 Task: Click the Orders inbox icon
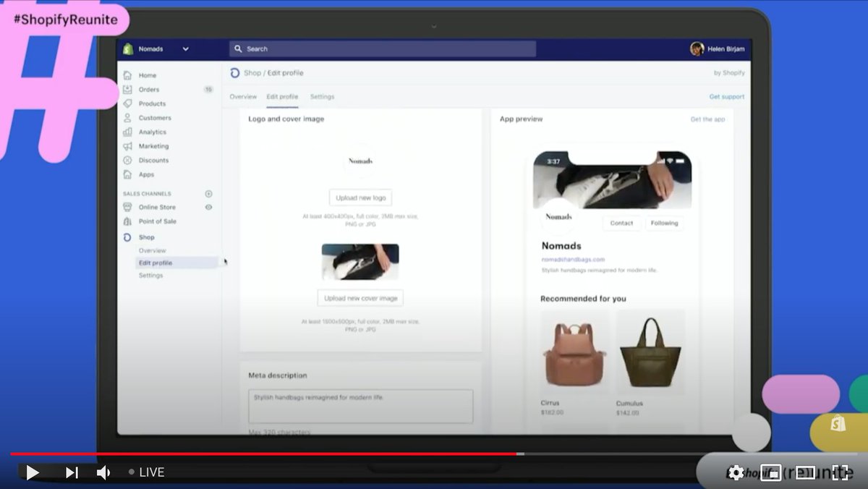point(127,90)
